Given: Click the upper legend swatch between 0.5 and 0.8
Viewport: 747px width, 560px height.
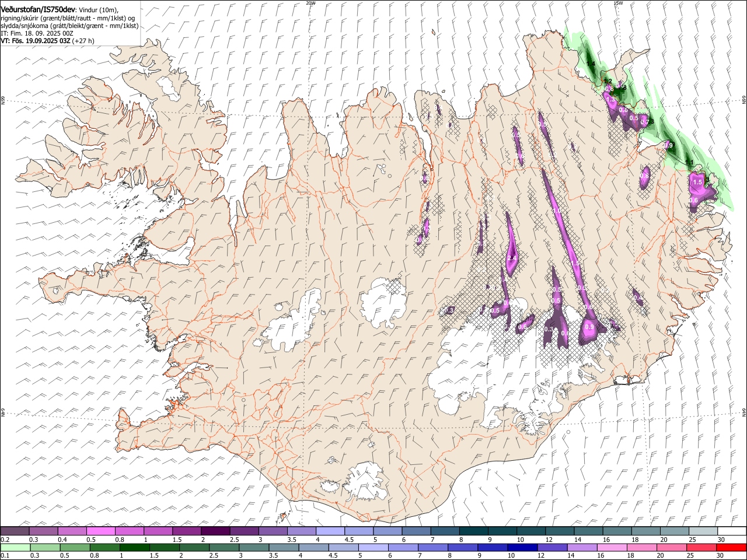Looking at the screenshot, I should click(x=101, y=531).
